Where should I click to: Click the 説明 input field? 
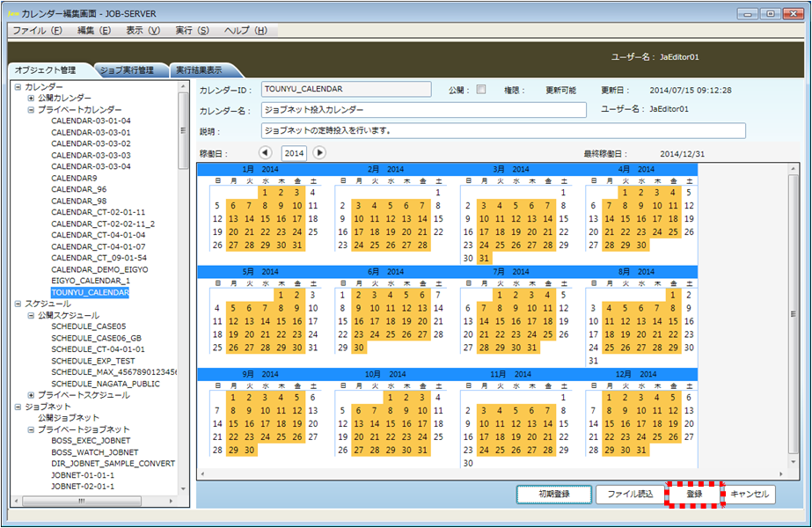503,130
